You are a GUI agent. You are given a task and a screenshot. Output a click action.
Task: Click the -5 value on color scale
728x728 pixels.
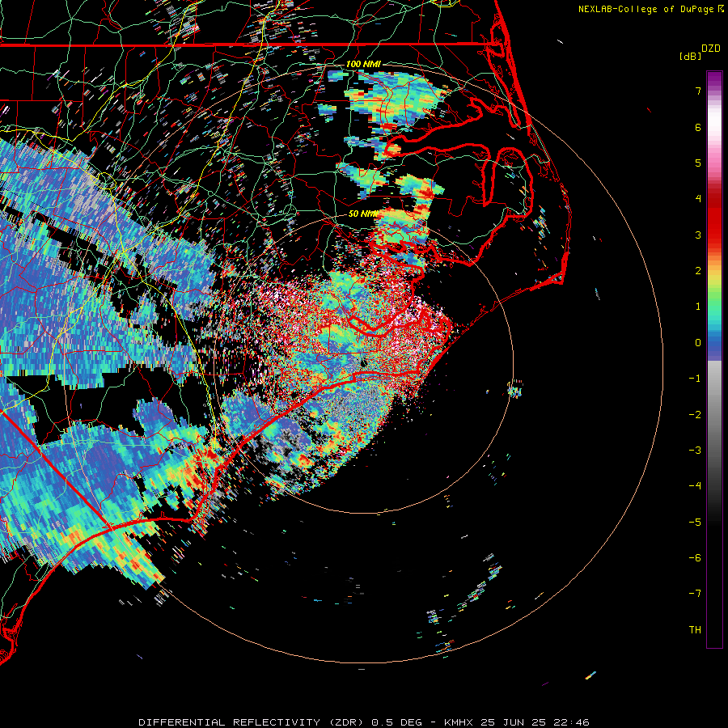tap(695, 523)
